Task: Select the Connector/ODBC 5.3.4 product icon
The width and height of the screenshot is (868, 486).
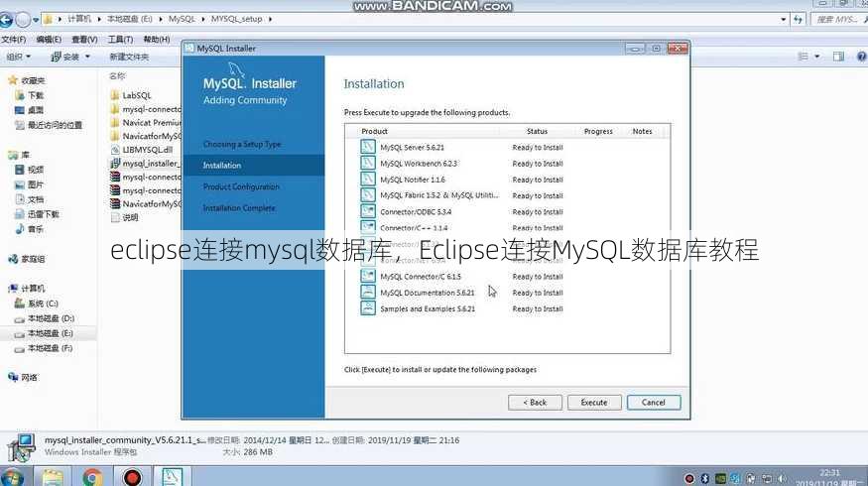Action: click(x=368, y=211)
